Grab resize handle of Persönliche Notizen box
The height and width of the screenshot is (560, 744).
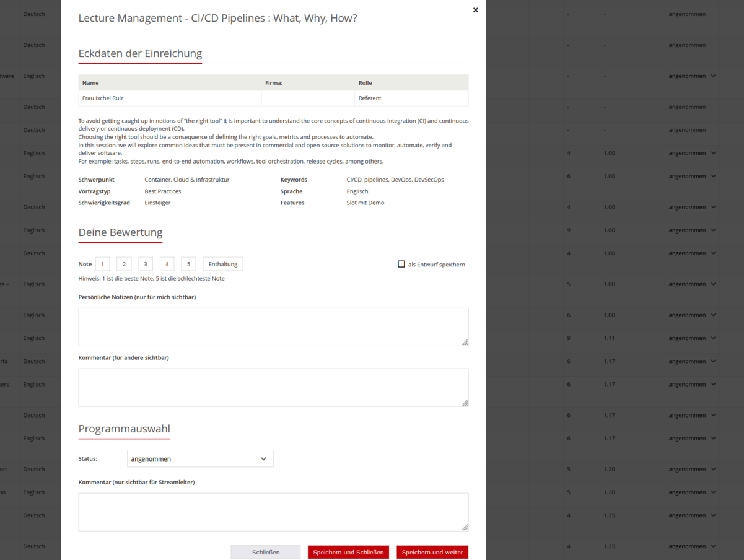[465, 342]
